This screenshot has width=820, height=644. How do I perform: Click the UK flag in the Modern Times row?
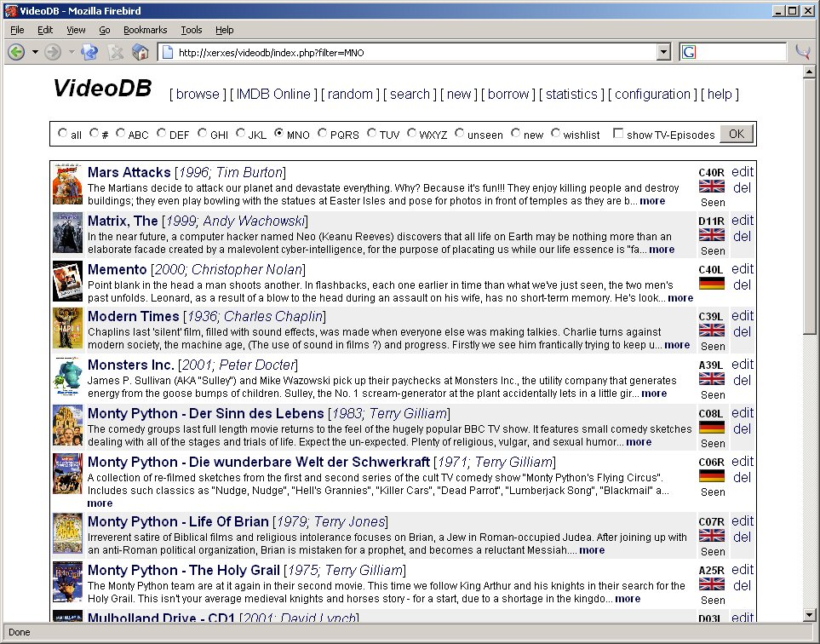point(712,331)
